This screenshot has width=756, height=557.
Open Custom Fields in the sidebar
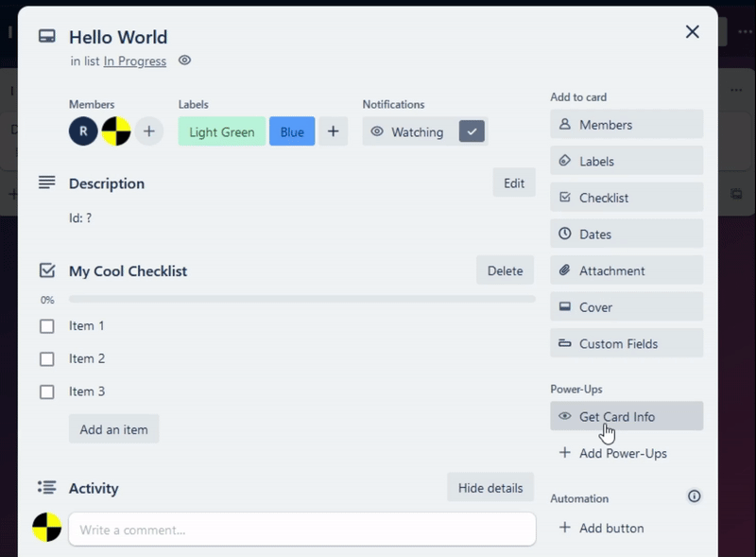(626, 342)
